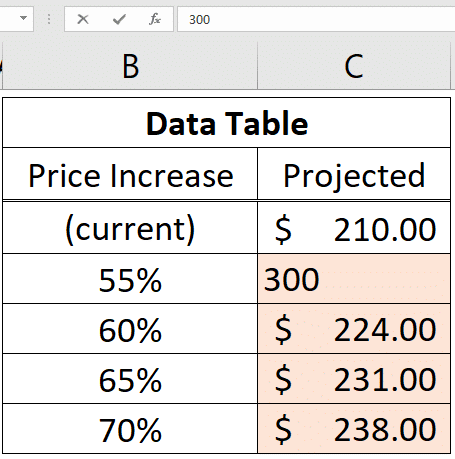The height and width of the screenshot is (459, 455).
Task: Click the Data Table title cell
Action: pyautogui.click(x=227, y=123)
